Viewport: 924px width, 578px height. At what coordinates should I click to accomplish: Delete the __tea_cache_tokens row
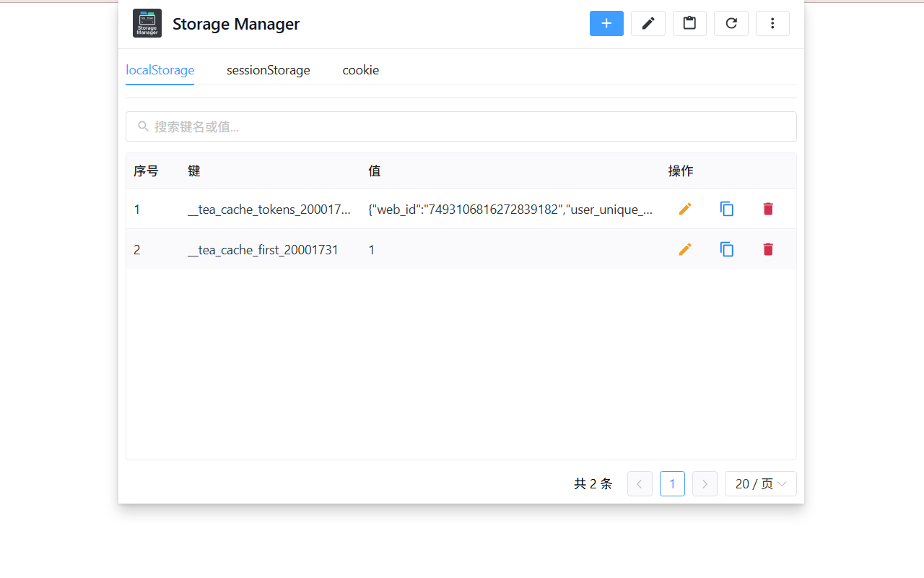click(x=768, y=209)
